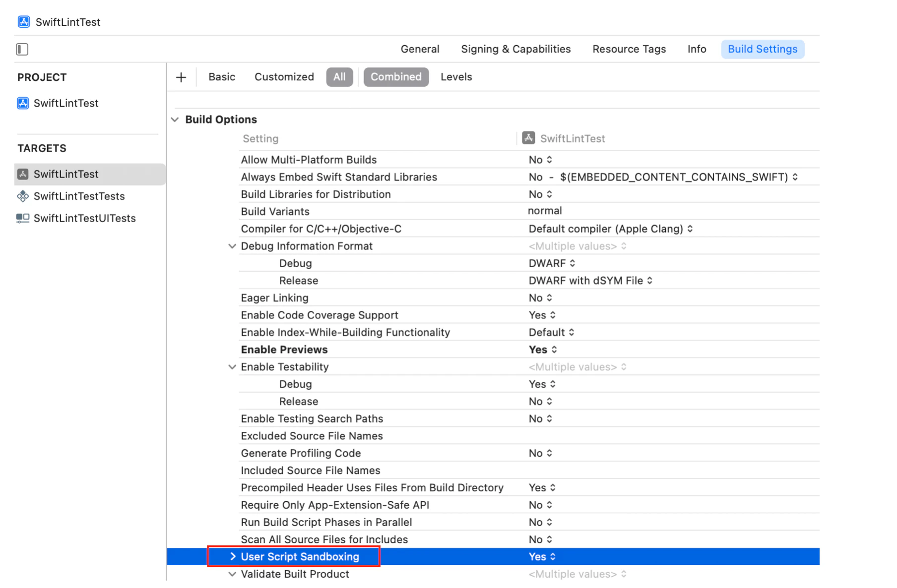Click the Build Options section title
Viewport: 897px width, 588px height.
click(x=221, y=119)
